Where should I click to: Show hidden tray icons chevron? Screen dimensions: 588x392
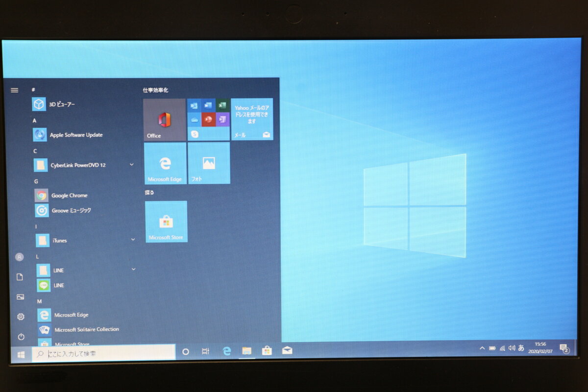point(482,348)
